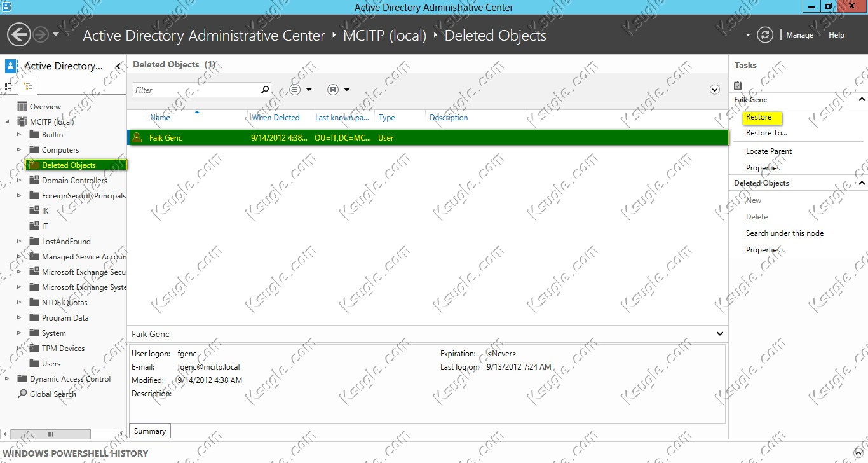The width and height of the screenshot is (868, 463).
Task: Collapse the Deleted Objects tasks section
Action: (x=862, y=183)
